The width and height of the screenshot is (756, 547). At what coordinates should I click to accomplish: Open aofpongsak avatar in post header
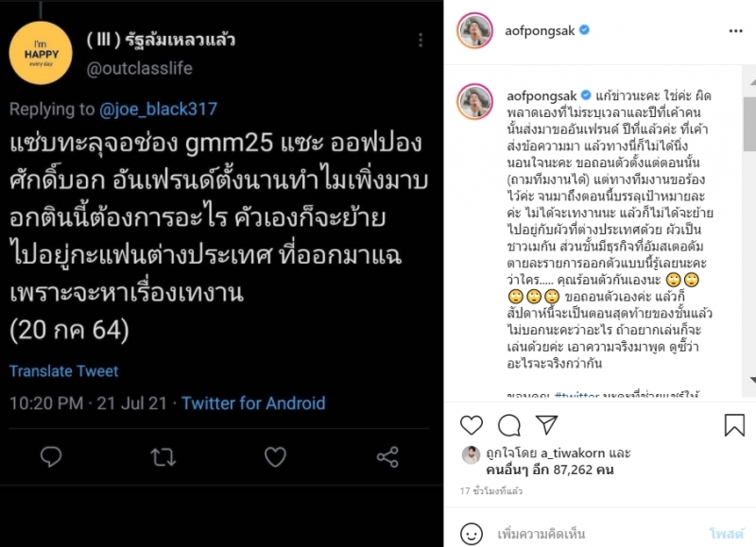coord(472,30)
